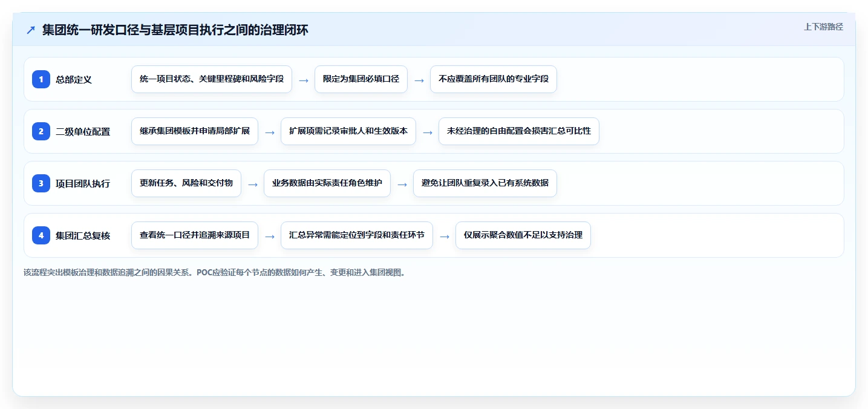Select the 总部定义 step label
The width and height of the screenshot is (868, 409).
tap(74, 79)
